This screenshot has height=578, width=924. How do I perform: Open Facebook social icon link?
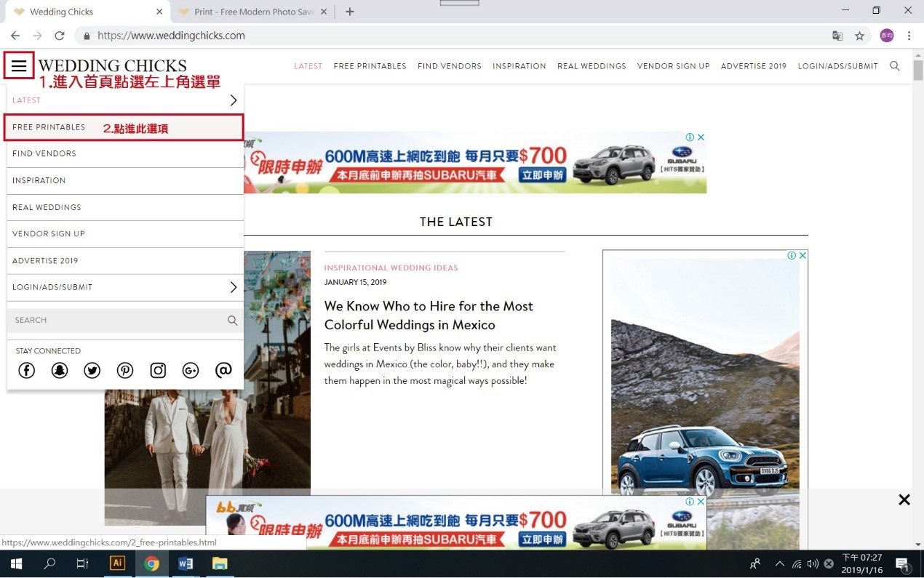click(x=26, y=371)
